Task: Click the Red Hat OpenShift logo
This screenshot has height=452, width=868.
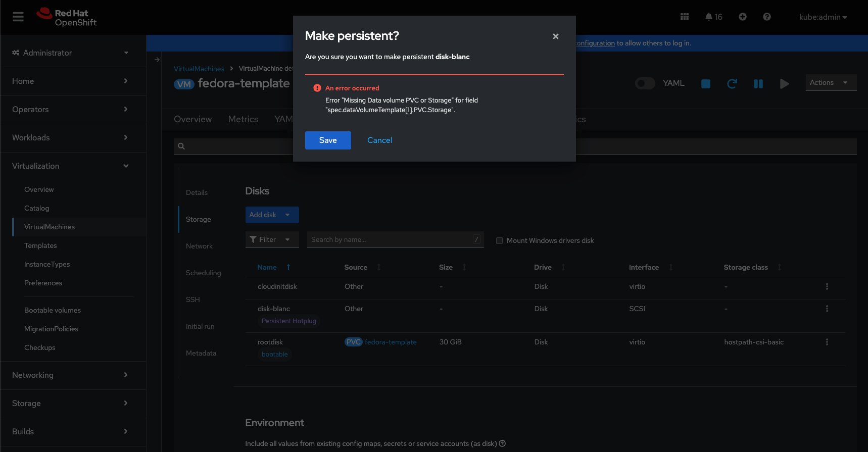Action: [x=66, y=17]
